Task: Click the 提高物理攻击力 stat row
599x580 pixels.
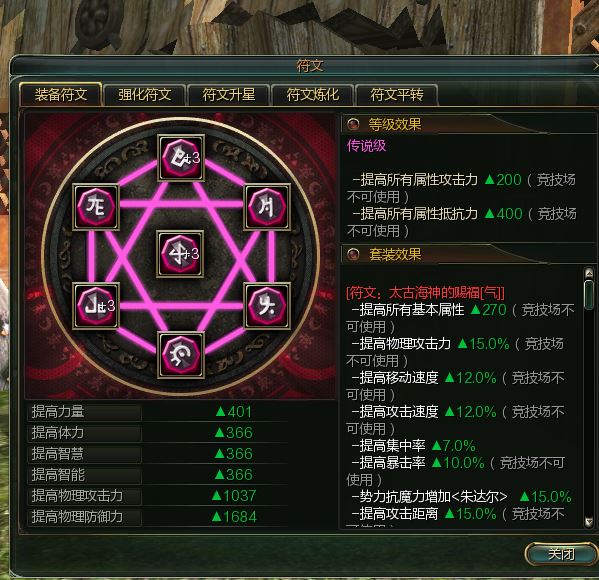Action: coord(157,496)
